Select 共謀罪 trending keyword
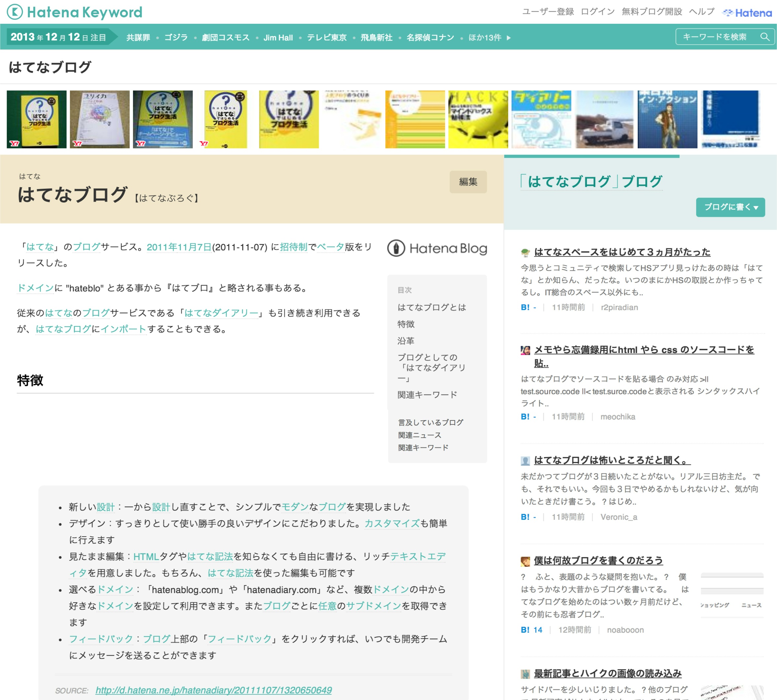The image size is (777, 700). pyautogui.click(x=138, y=38)
